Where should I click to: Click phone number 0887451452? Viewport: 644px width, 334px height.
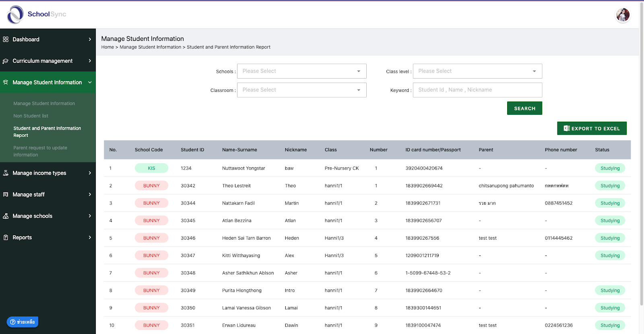click(x=559, y=203)
